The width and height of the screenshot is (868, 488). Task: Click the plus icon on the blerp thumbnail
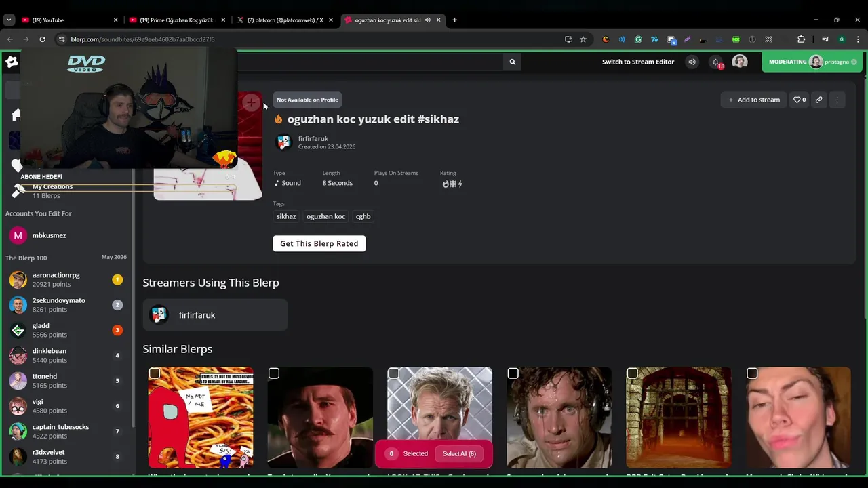(x=251, y=103)
